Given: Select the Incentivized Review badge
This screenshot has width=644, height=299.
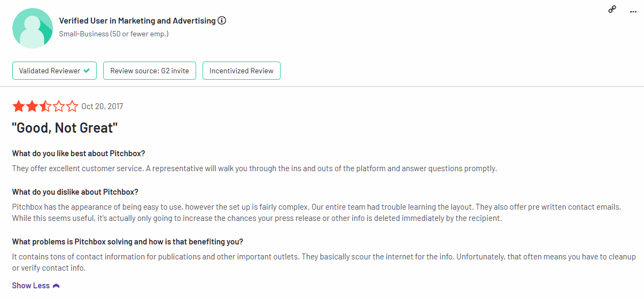Looking at the screenshot, I should click(242, 71).
